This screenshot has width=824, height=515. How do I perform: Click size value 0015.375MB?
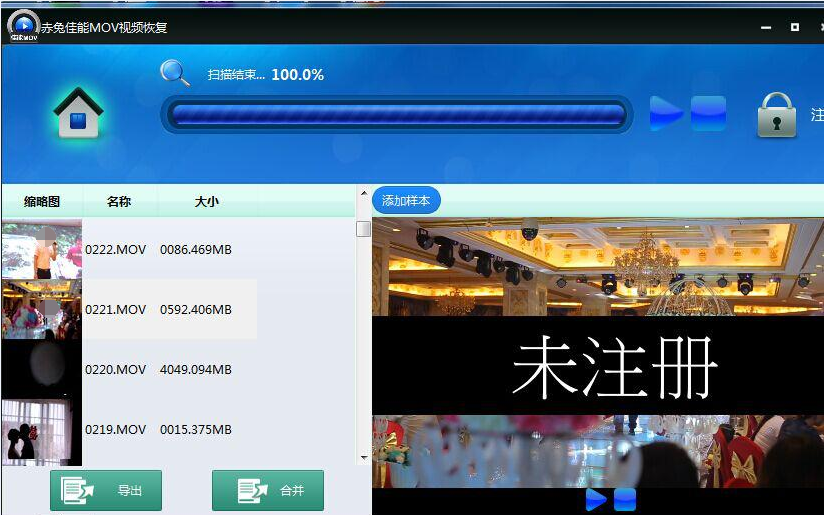(196, 429)
